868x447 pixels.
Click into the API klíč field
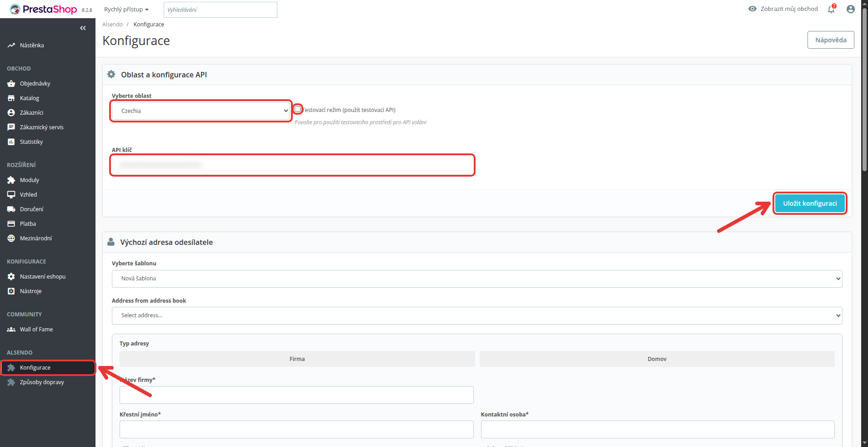293,165
